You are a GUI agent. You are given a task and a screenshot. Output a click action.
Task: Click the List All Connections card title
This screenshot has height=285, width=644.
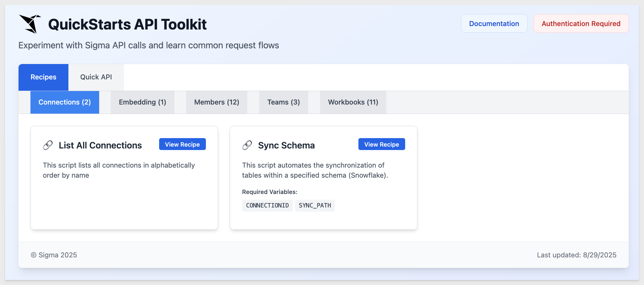[100, 145]
